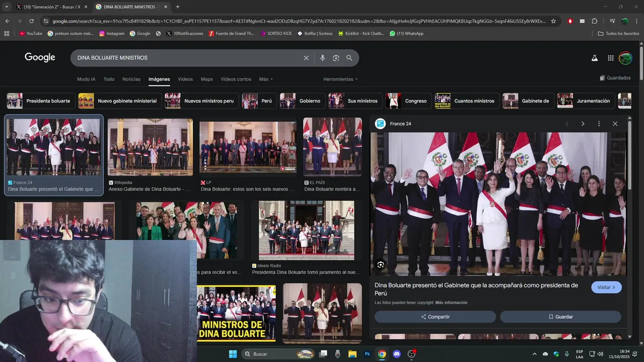Select the Juramentación filter chip
Viewport: 644px width, 362px height.
[586, 101]
